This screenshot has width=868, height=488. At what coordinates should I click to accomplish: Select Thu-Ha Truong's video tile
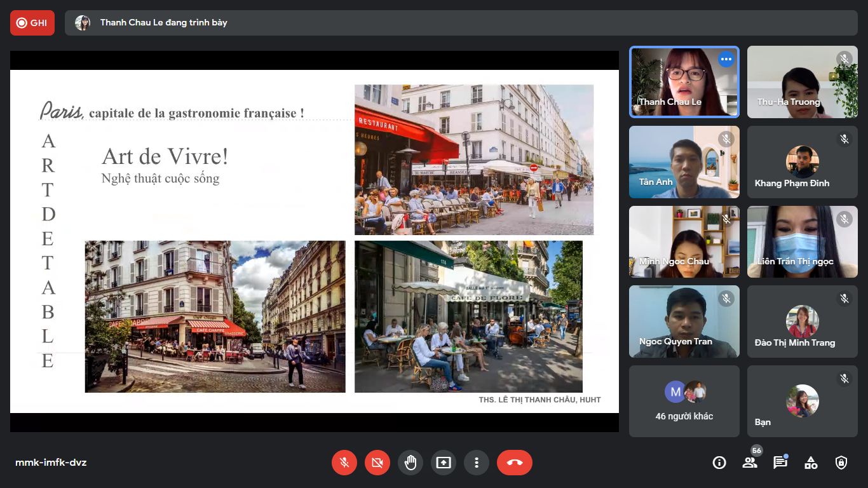(x=803, y=82)
